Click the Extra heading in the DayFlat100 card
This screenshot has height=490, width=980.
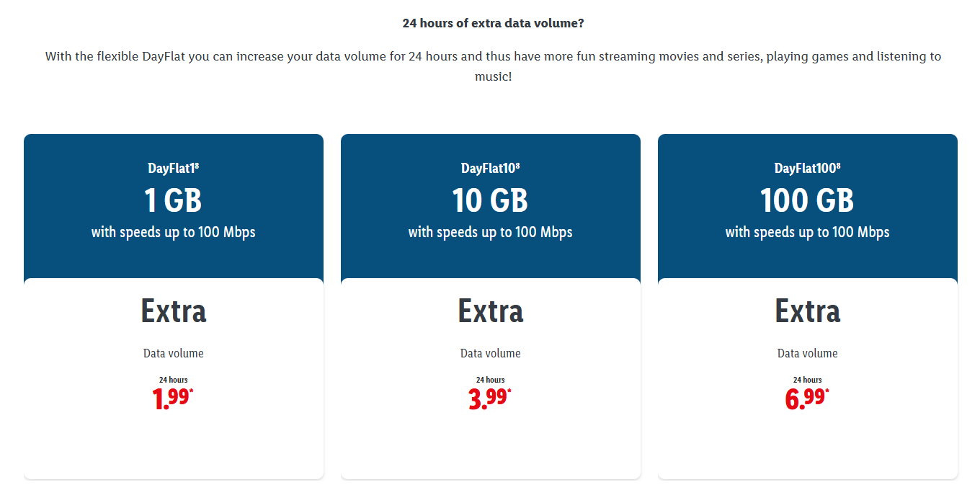807,311
